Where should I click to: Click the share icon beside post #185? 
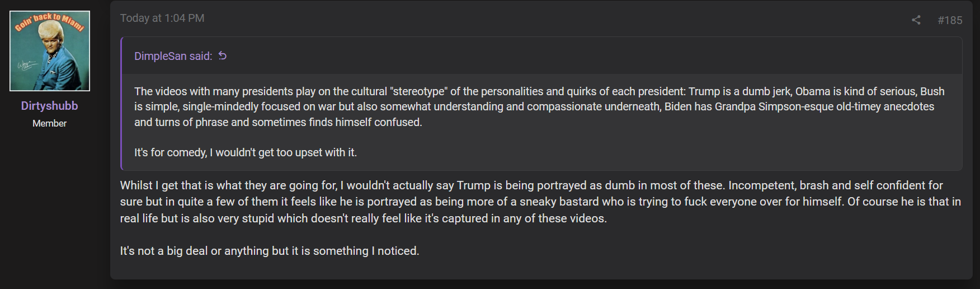click(916, 20)
